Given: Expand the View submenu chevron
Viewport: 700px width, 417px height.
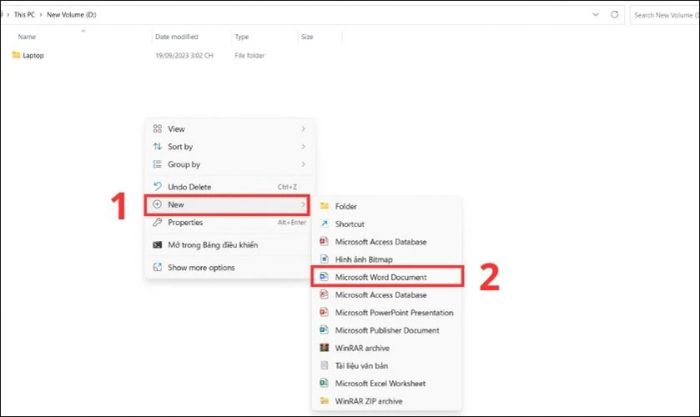Looking at the screenshot, I should (303, 129).
